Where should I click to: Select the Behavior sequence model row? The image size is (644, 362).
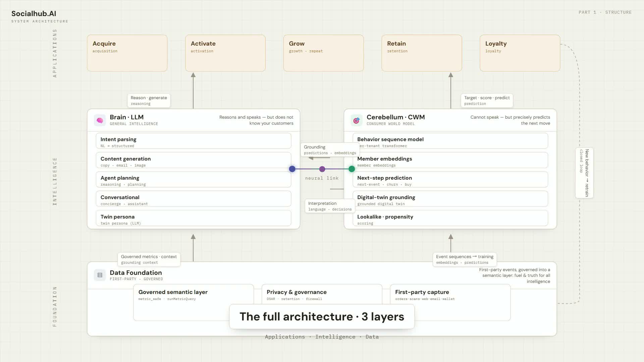pos(450,141)
